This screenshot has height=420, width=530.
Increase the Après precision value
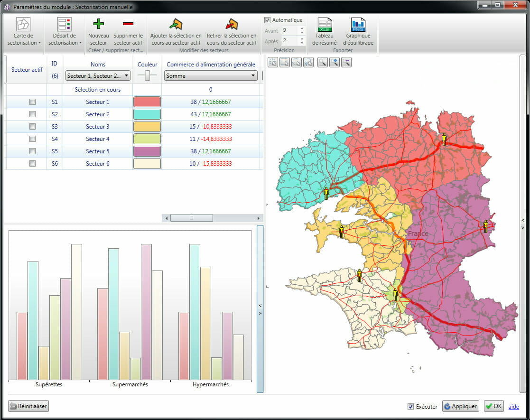coord(302,38)
